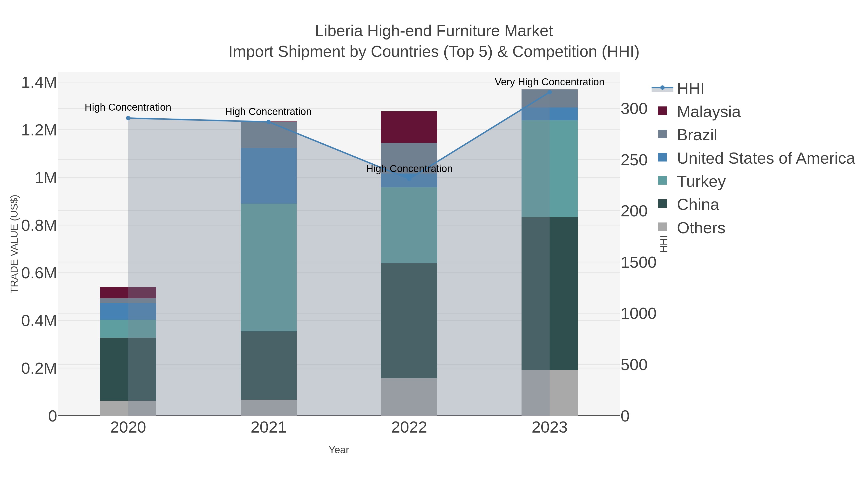The width and height of the screenshot is (868, 488).
Task: Click the Malaysia color swatch
Action: click(663, 111)
